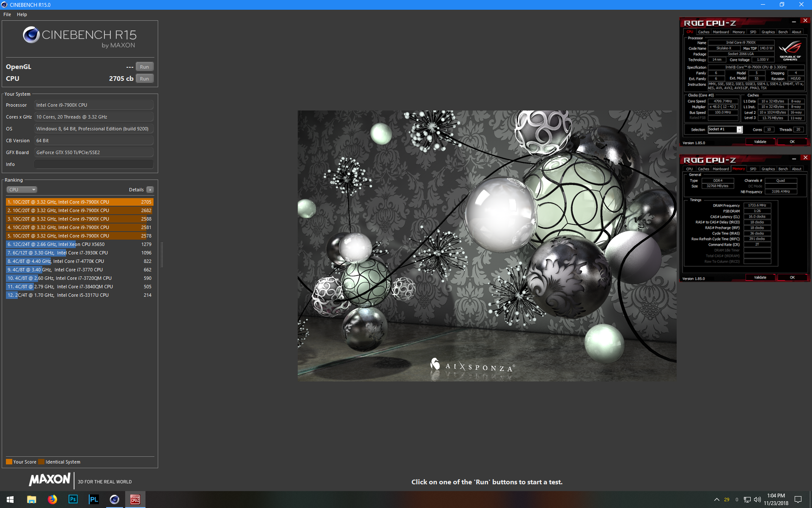Click the orange Your Score legend swatch
The height and width of the screenshot is (508, 812).
pyautogui.click(x=9, y=462)
